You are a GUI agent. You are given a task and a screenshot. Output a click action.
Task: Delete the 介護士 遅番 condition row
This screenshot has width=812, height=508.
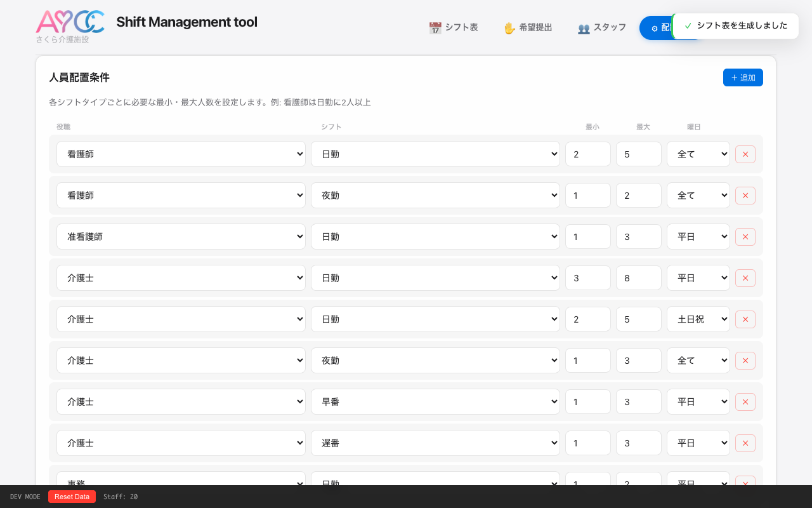coord(745,443)
